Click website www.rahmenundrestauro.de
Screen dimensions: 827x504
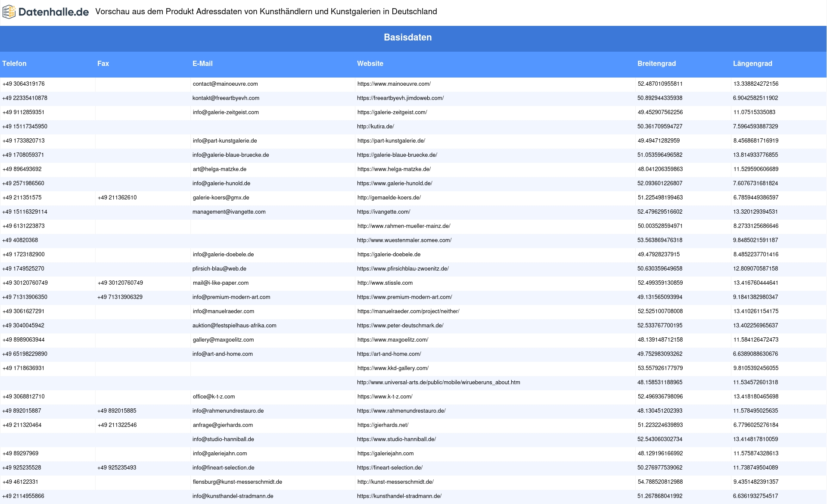pyautogui.click(x=401, y=411)
